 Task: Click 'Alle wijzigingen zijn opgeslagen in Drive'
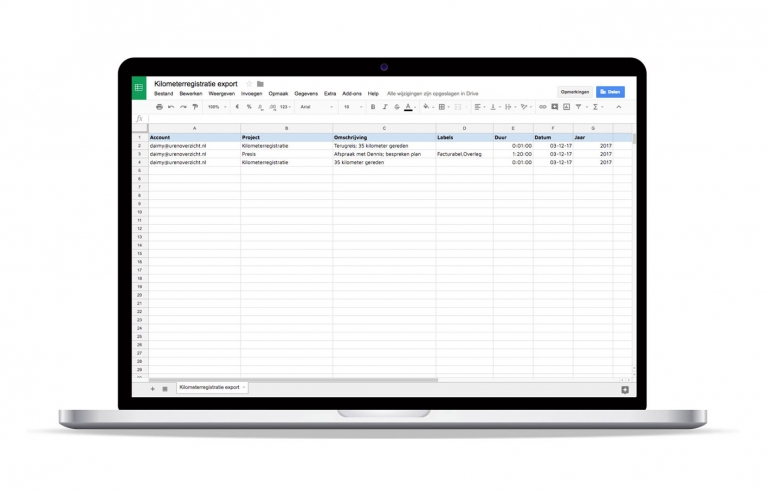pos(432,94)
